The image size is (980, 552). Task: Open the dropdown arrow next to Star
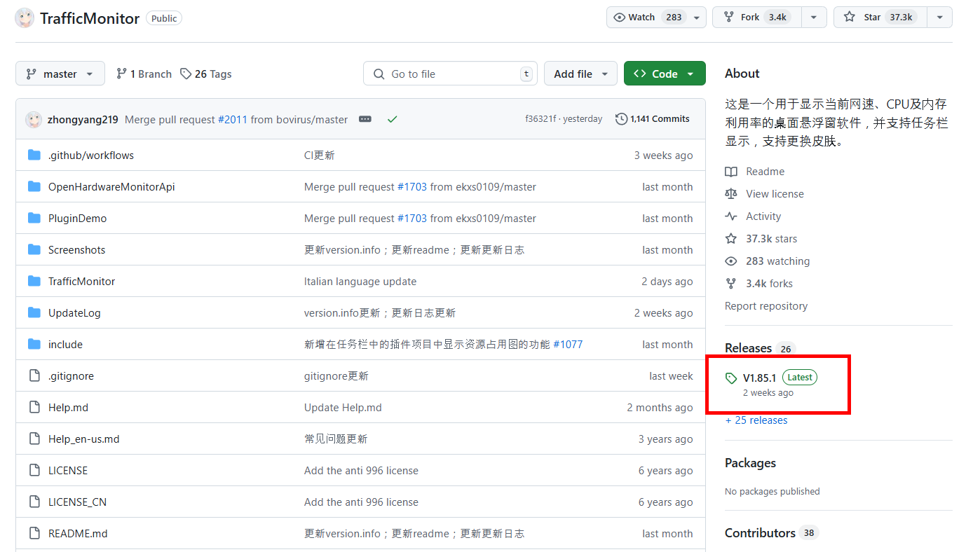pos(939,18)
